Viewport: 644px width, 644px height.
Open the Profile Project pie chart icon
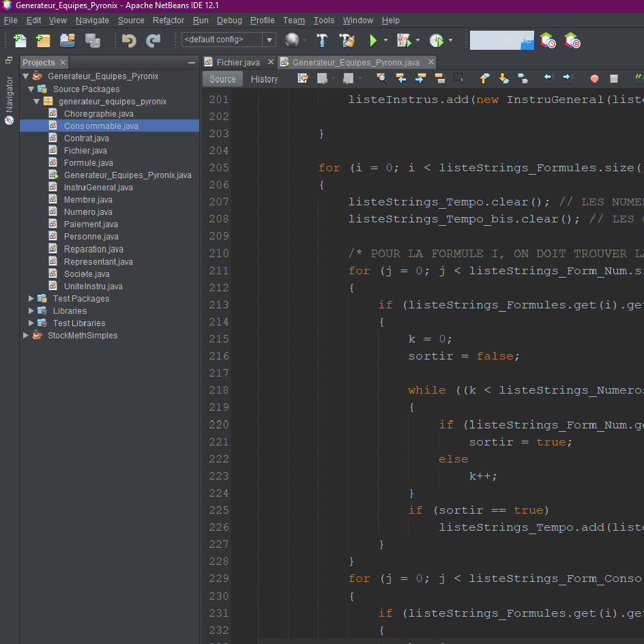(x=435, y=40)
